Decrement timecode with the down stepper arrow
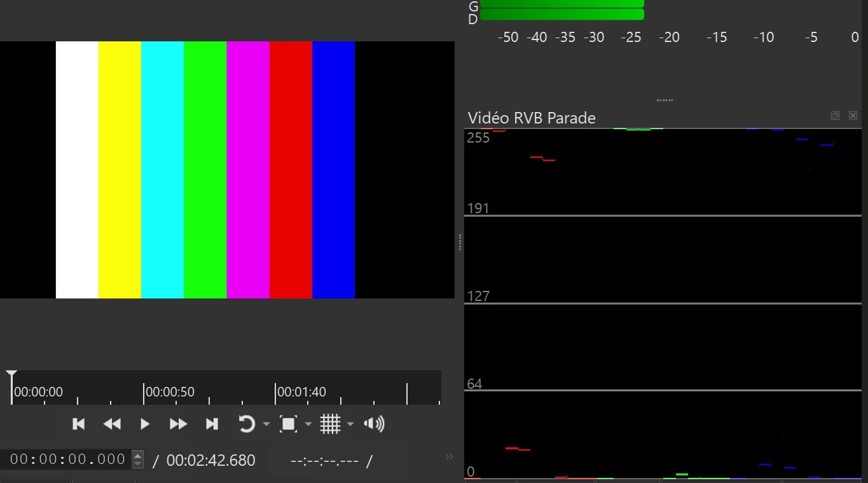868x483 pixels. coord(138,464)
